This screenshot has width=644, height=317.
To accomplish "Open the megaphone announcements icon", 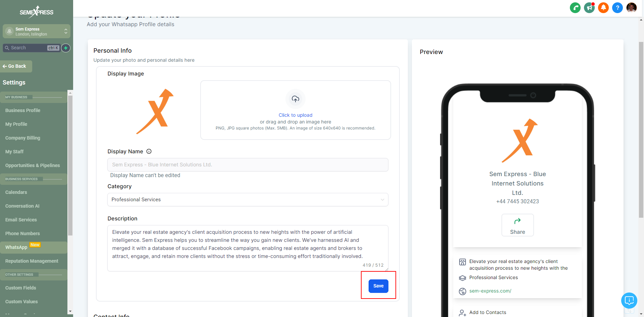I will tap(589, 8).
